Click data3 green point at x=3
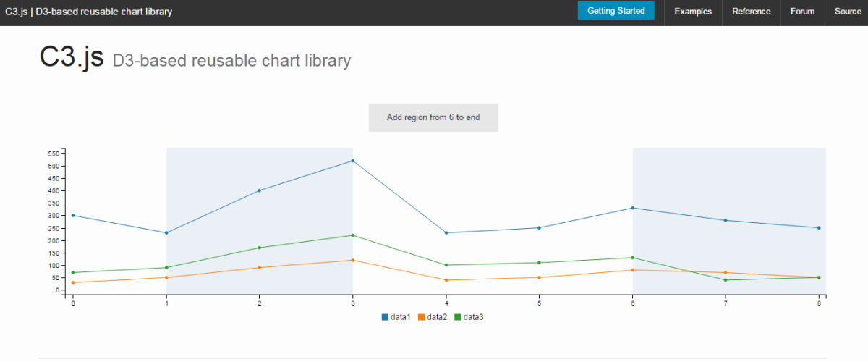Screen dimensions: 868x362 coord(352,235)
